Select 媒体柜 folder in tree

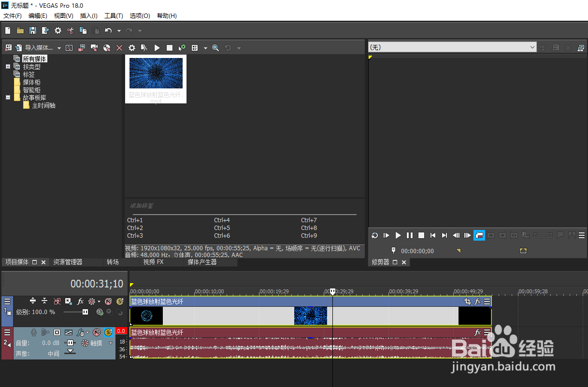point(32,82)
